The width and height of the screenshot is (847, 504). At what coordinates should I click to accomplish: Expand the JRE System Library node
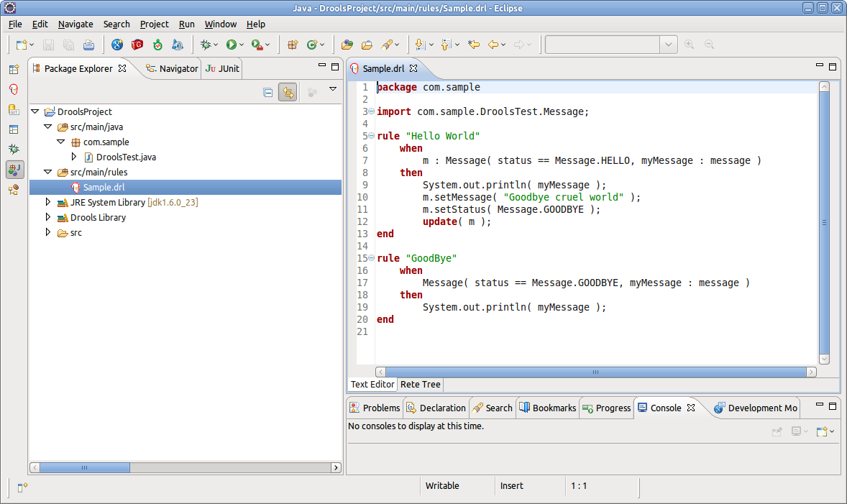coord(48,203)
